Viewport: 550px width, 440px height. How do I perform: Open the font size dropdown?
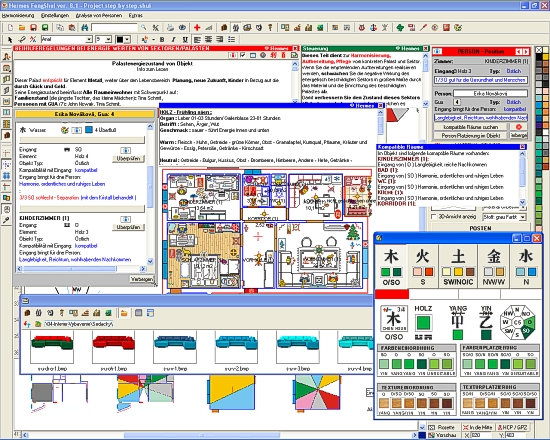coord(108,39)
